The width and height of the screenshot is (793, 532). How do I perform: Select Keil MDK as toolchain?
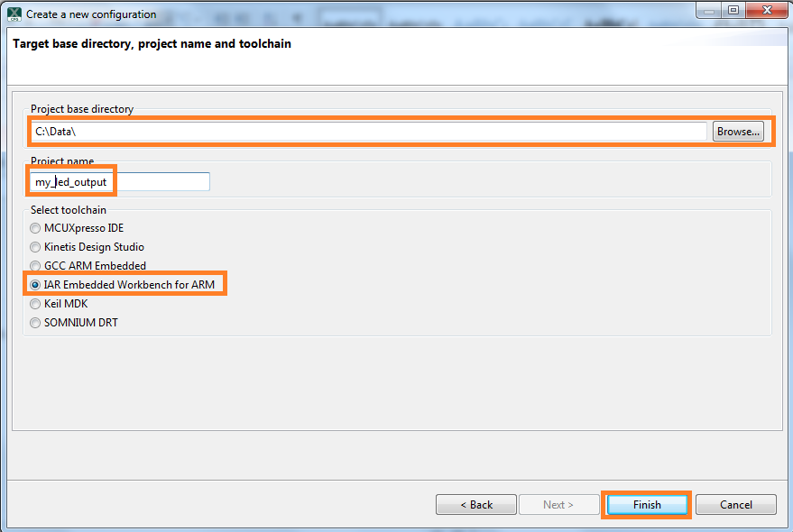pyautogui.click(x=36, y=304)
